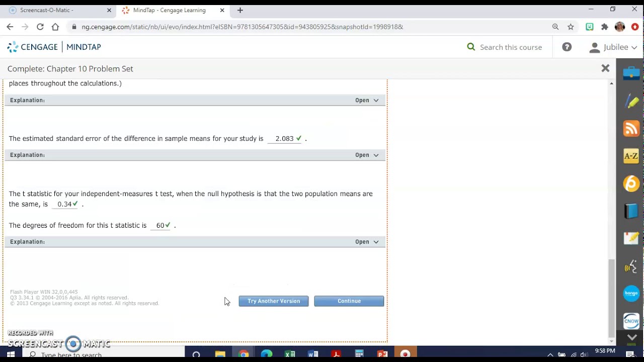Close the Screencast-O-Matic tab

click(109, 10)
